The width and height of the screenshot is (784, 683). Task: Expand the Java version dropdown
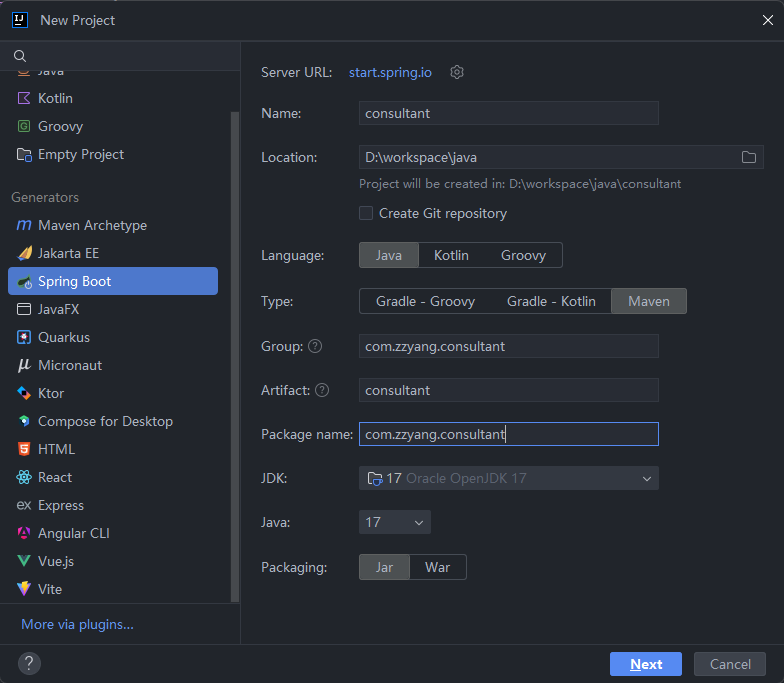click(394, 522)
